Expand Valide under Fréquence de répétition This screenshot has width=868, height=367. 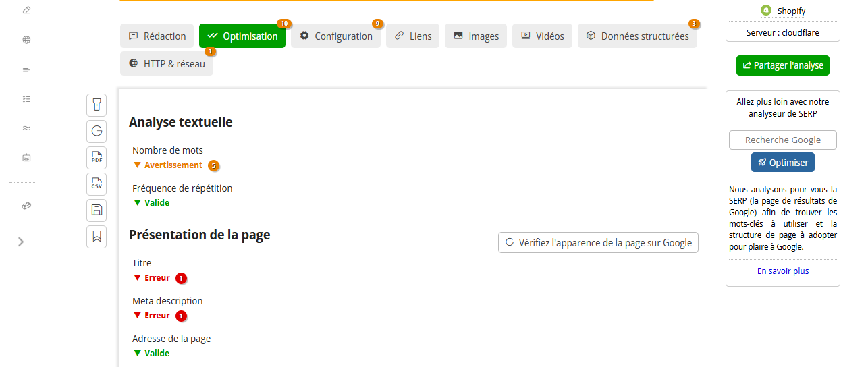point(152,203)
